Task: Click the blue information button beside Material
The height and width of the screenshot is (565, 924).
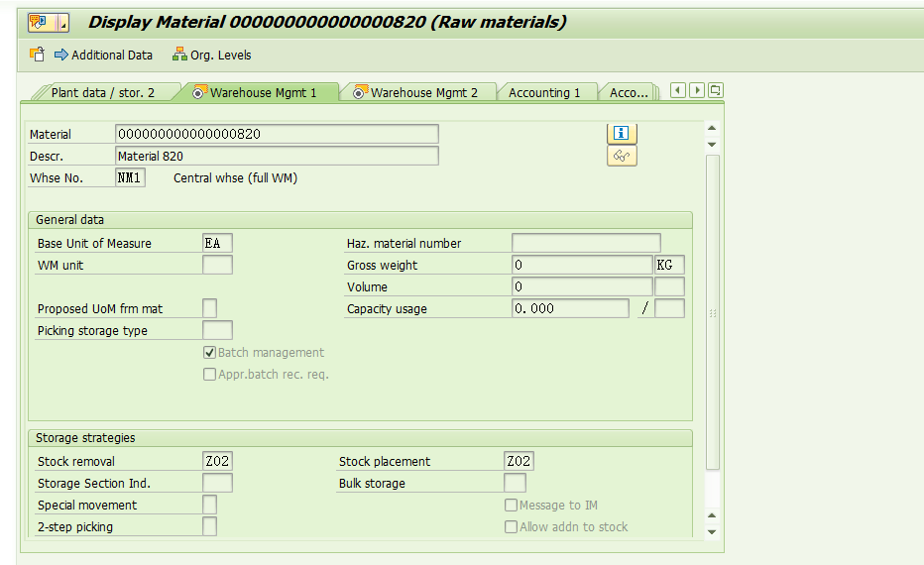Action: click(622, 133)
